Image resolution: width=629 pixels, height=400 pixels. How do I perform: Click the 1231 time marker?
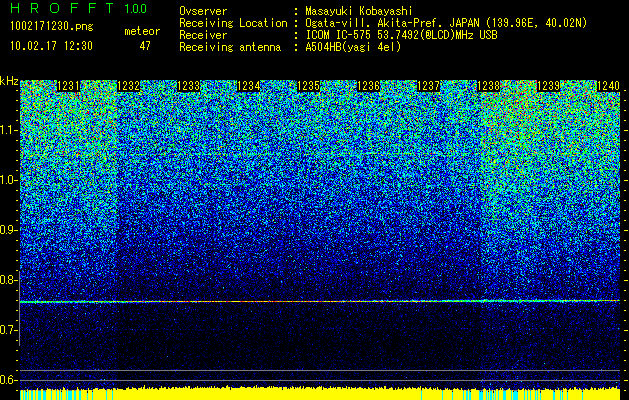(x=69, y=86)
